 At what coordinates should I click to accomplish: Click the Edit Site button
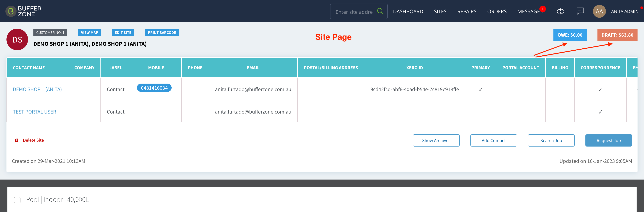[123, 33]
